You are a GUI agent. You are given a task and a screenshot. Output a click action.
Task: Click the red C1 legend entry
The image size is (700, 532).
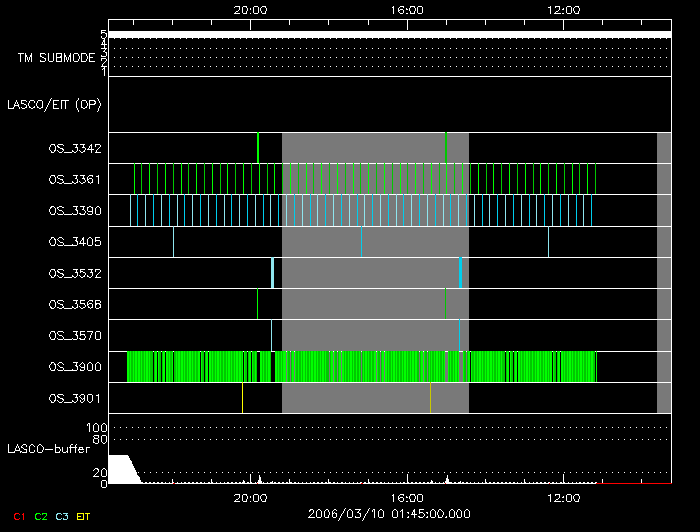click(18, 516)
